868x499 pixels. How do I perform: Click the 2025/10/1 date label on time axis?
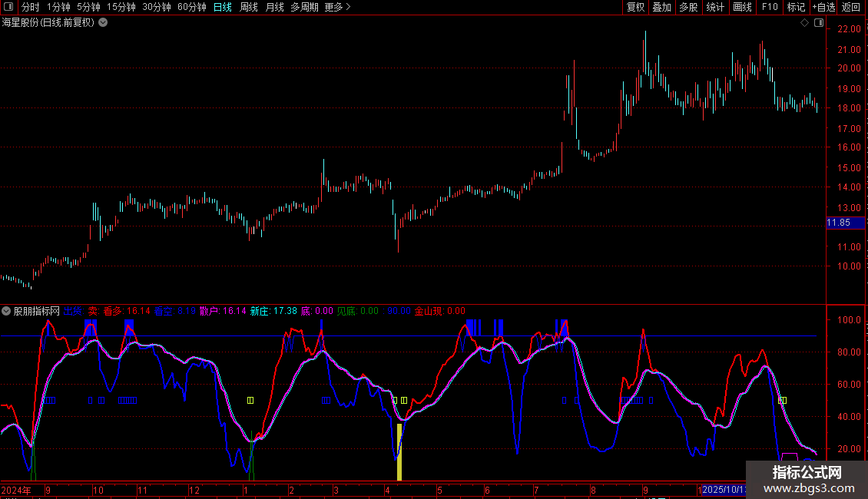[x=724, y=490]
